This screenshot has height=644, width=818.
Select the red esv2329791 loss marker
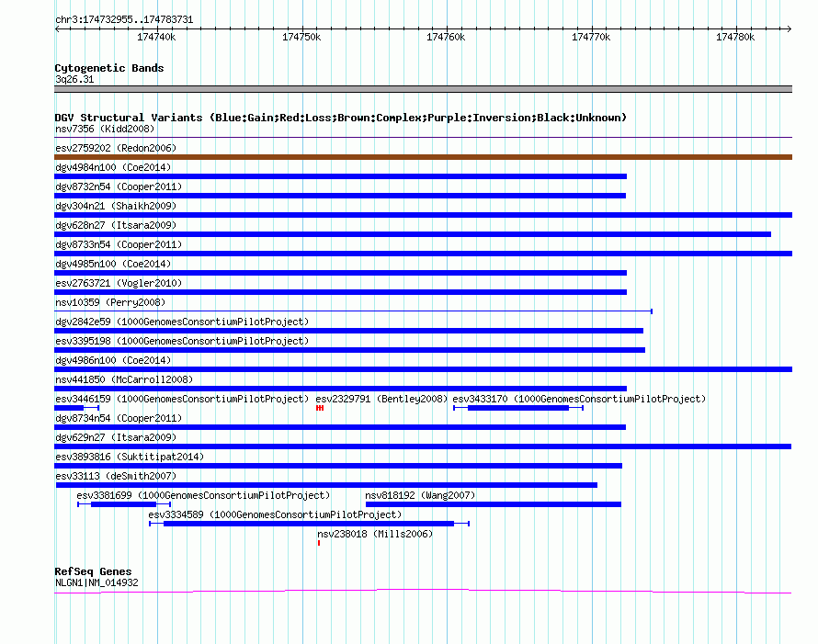320,408
